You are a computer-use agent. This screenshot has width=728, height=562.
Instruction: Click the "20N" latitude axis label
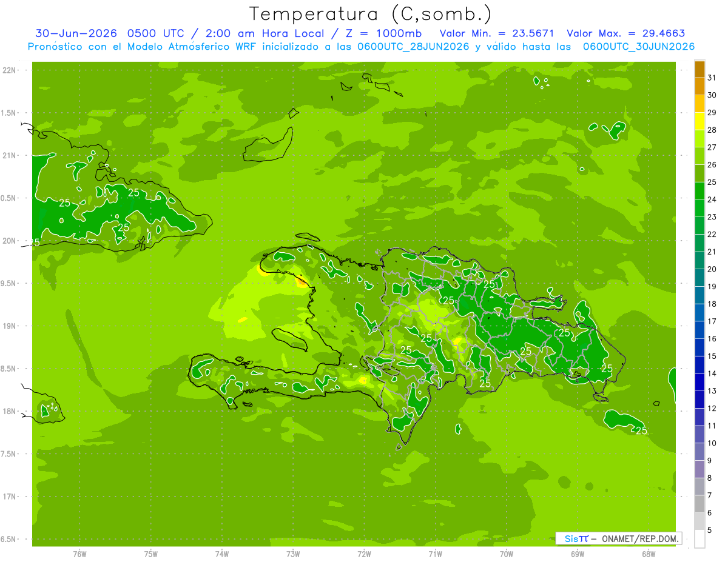pos(10,241)
